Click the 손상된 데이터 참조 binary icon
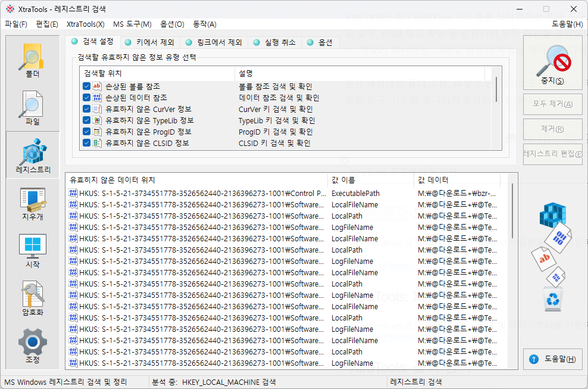The width and height of the screenshot is (588, 389). (x=97, y=98)
